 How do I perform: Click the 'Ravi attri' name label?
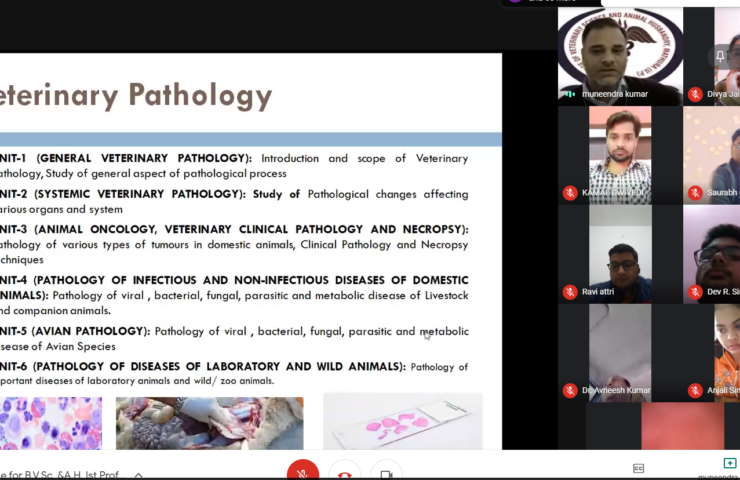[x=598, y=292]
